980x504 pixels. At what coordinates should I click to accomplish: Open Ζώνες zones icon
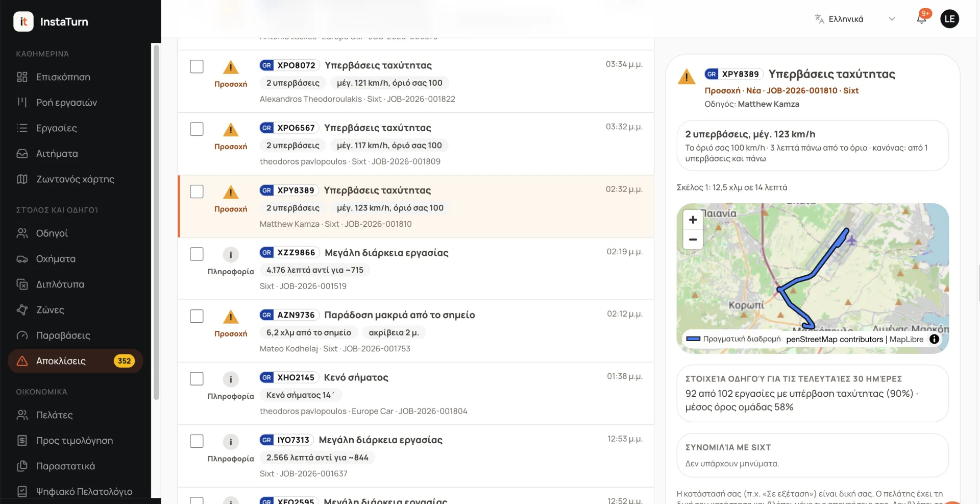pyautogui.click(x=22, y=310)
